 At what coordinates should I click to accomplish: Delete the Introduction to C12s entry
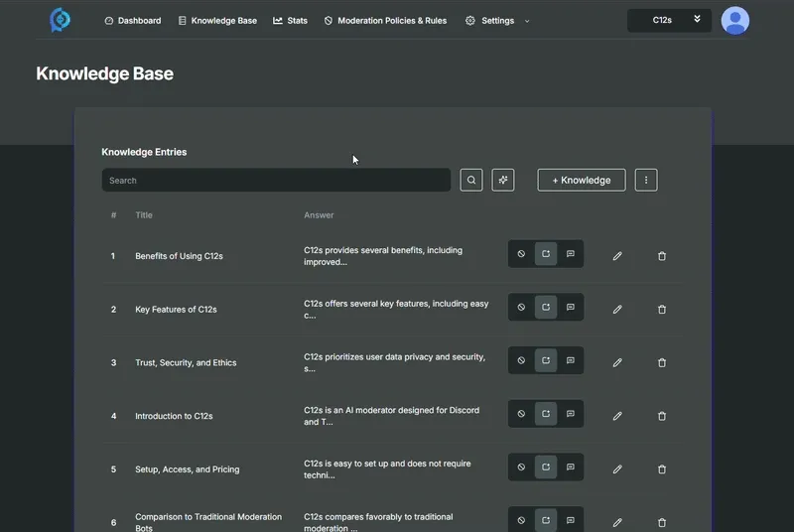coord(662,417)
